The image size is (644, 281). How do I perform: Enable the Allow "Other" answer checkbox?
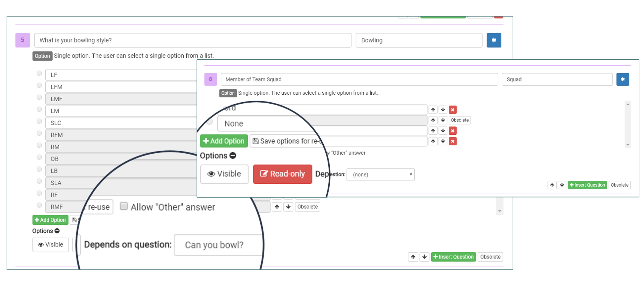pyautogui.click(x=124, y=206)
